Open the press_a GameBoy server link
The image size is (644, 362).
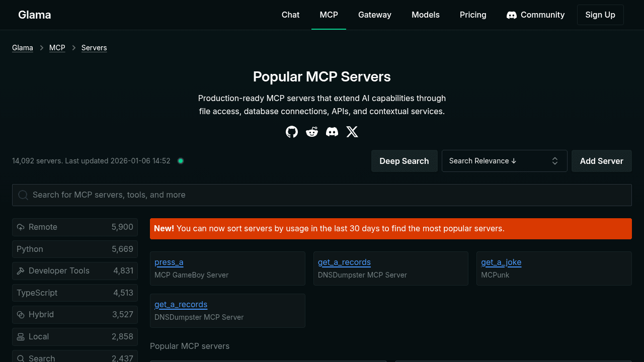[169, 262]
